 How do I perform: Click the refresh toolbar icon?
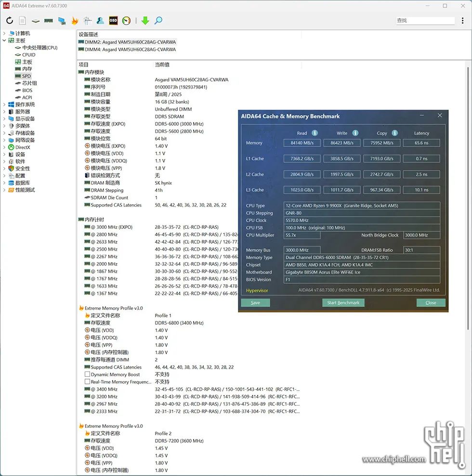coord(10,20)
